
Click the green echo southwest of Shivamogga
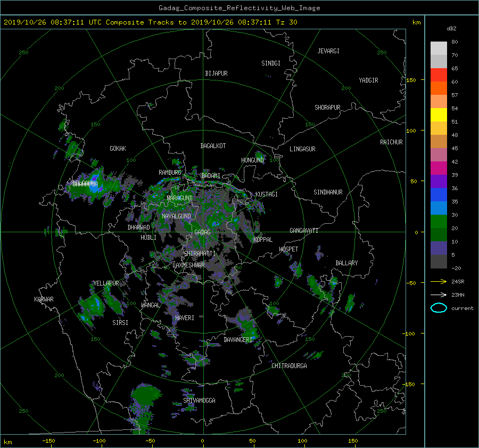(x=145, y=395)
